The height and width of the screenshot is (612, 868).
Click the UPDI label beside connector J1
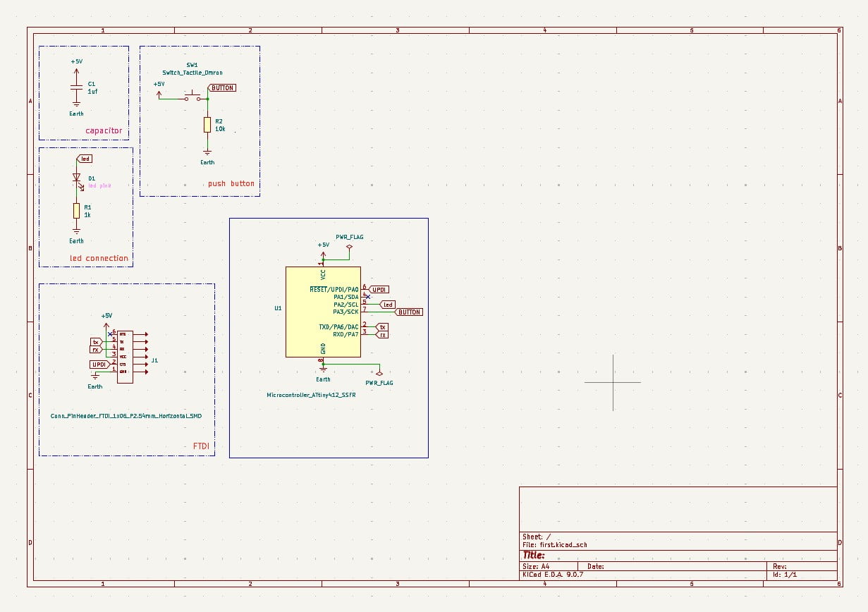[x=100, y=365]
